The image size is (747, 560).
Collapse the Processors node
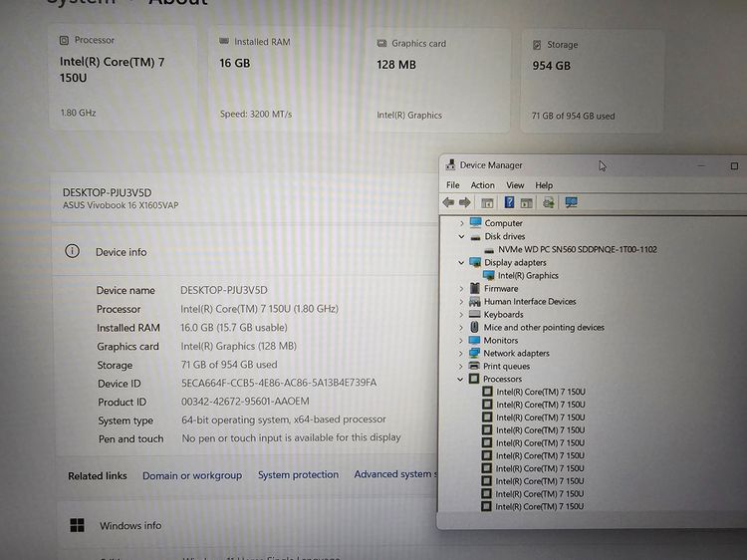(x=460, y=379)
